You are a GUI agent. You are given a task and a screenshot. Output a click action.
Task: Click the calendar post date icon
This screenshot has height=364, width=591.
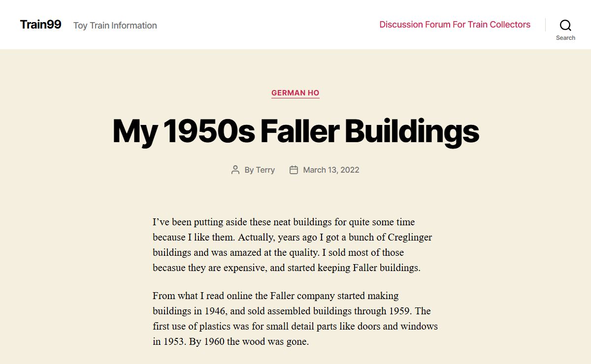pos(294,170)
